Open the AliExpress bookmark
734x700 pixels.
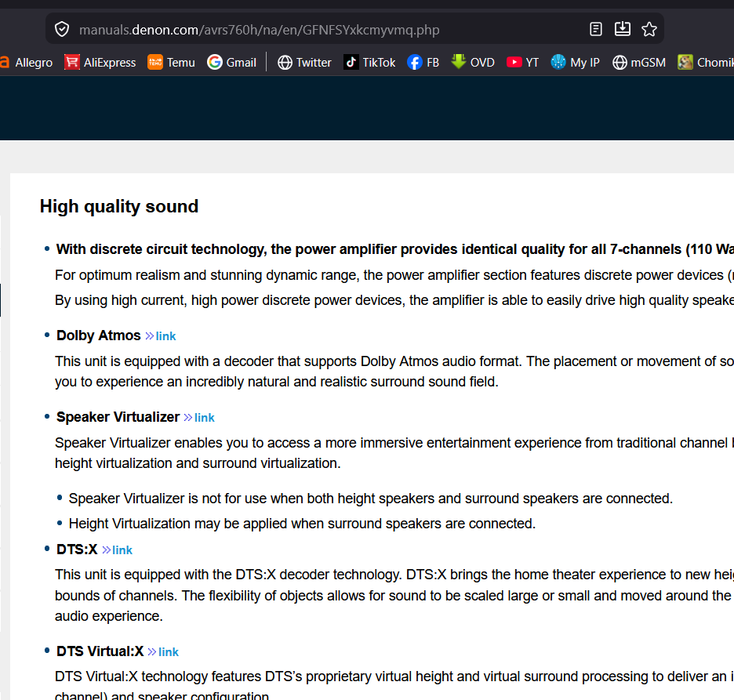pyautogui.click(x=100, y=63)
